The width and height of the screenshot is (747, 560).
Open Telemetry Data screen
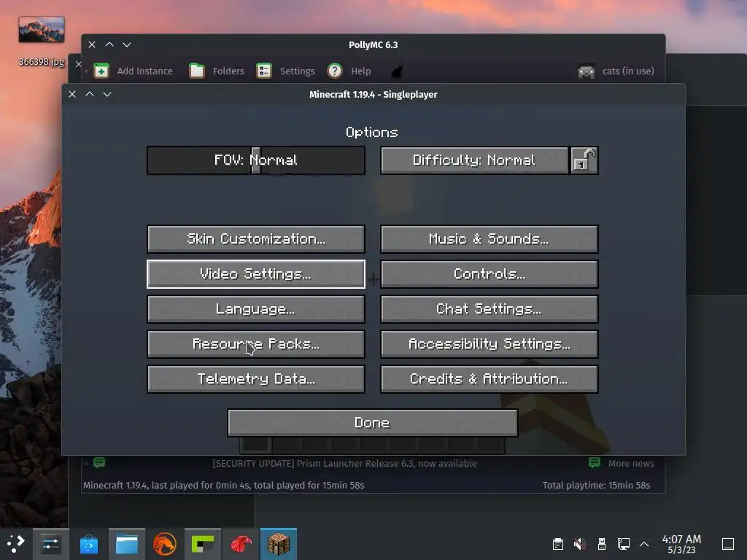(256, 379)
